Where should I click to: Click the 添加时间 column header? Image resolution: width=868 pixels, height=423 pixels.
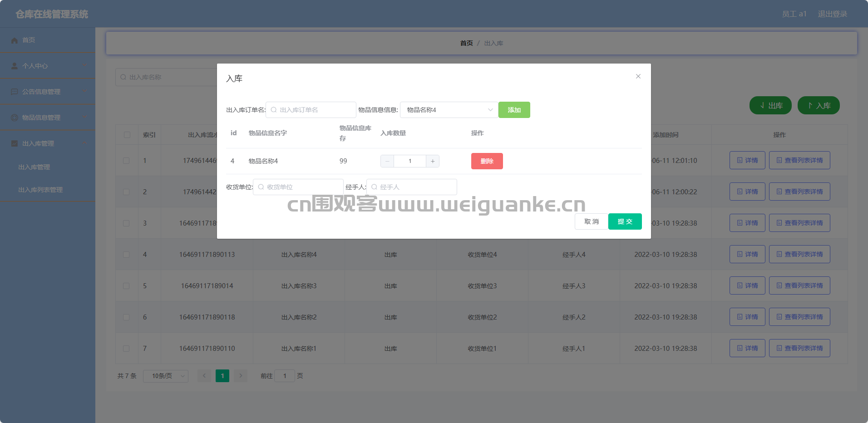coord(666,135)
